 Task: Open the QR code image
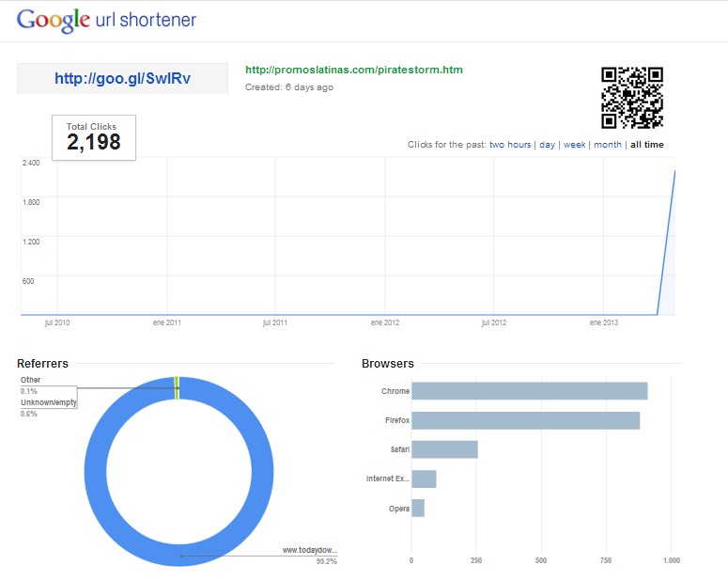pos(632,98)
